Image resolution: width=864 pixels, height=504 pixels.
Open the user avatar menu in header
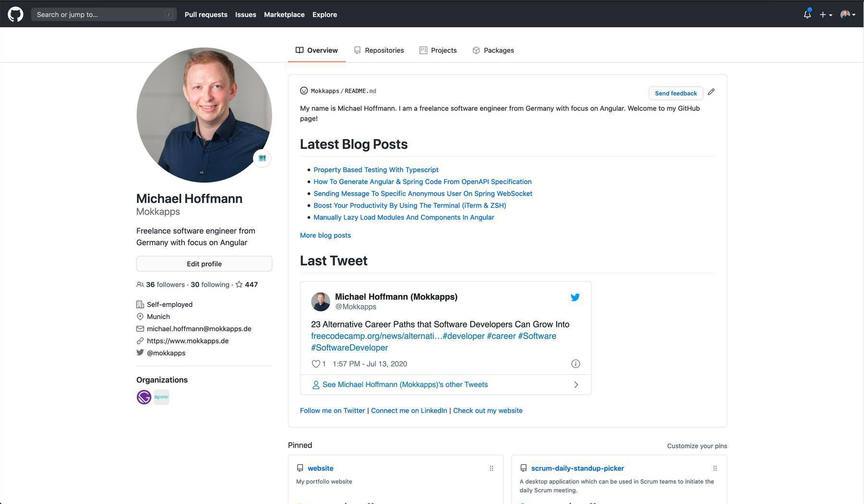[x=848, y=14]
